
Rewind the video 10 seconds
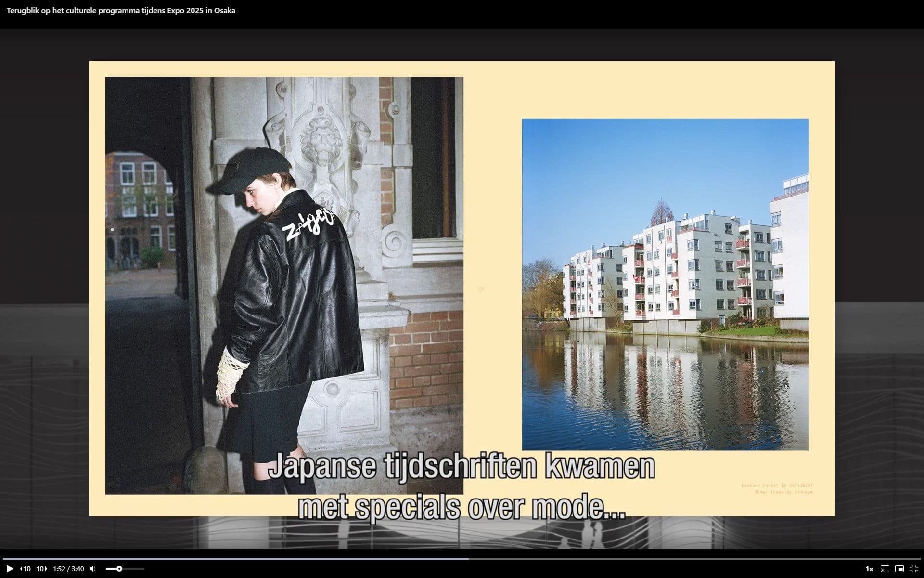pos(26,569)
